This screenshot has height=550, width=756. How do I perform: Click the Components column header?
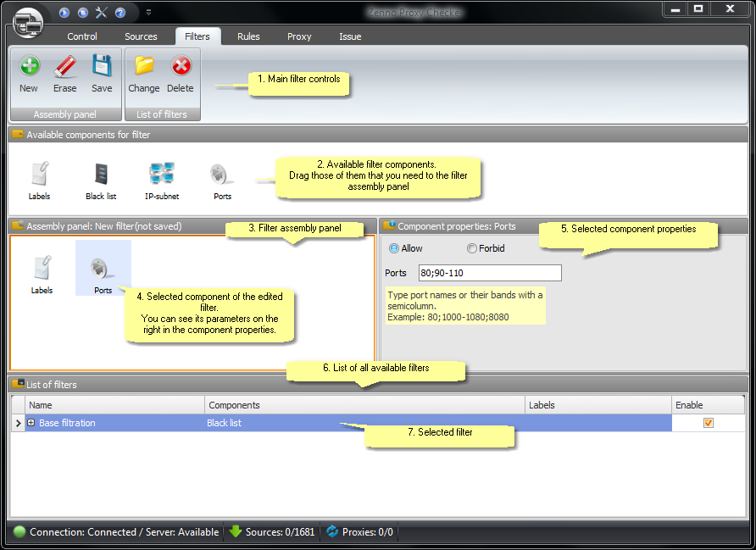point(364,405)
